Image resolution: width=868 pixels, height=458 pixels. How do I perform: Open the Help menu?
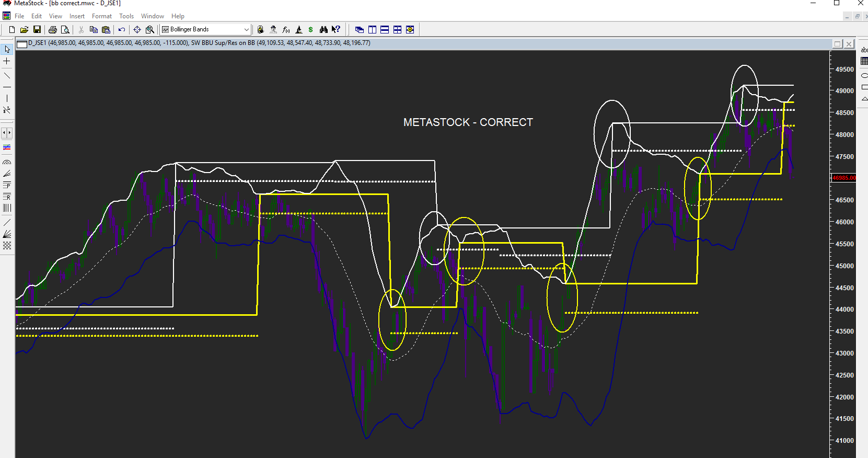178,16
